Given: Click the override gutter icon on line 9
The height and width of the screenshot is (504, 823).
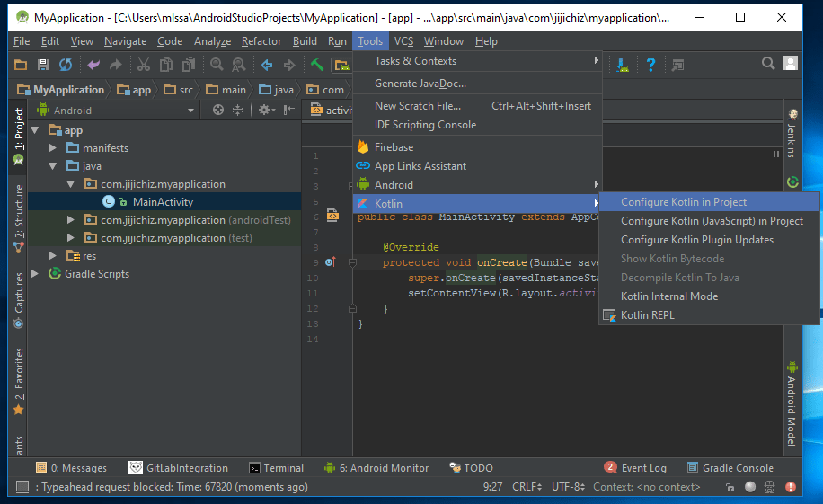Looking at the screenshot, I should point(331,261).
